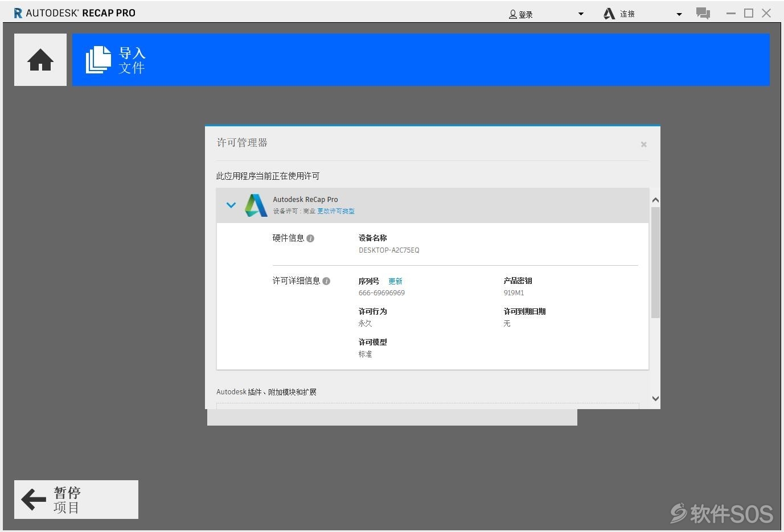The width and height of the screenshot is (784, 532).
Task: Click the 暂停项目 pause project back button
Action: (76, 500)
